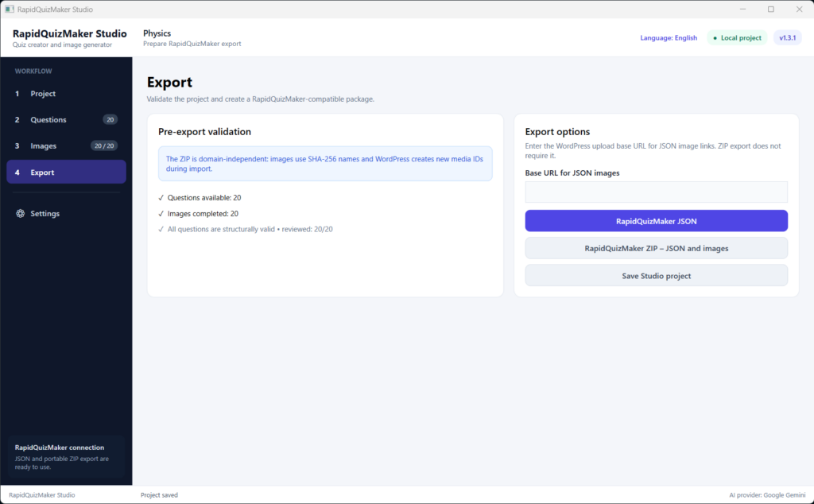
Task: Click the Pre-export validation heading
Action: [204, 132]
